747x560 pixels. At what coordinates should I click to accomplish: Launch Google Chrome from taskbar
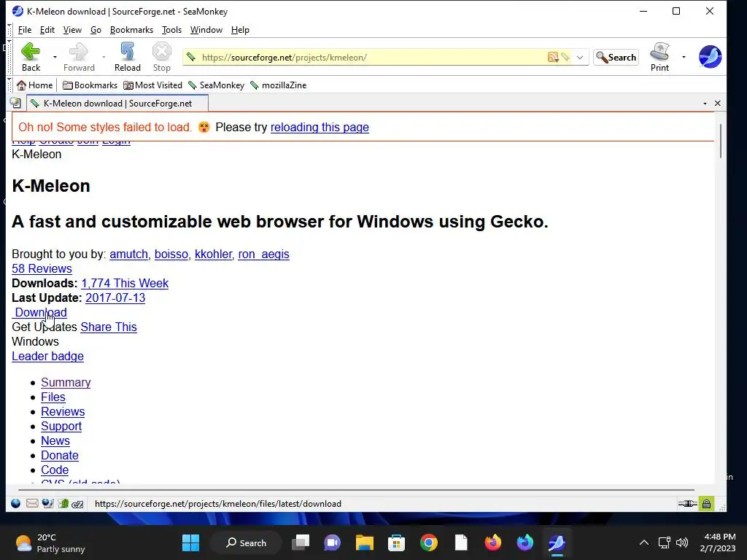pyautogui.click(x=429, y=542)
